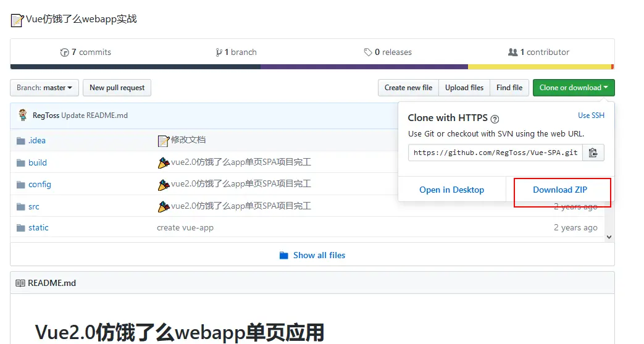Click Create new file button
Screen dimensions: 644x344
pyautogui.click(x=408, y=88)
